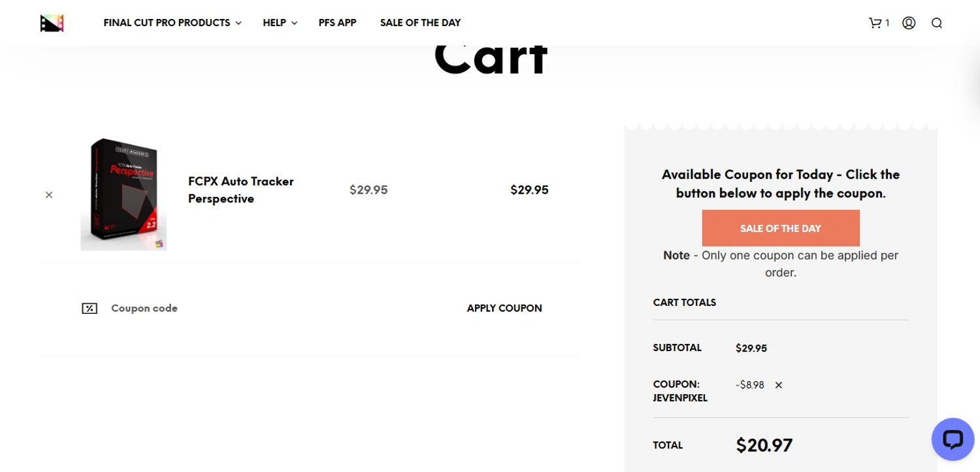
Task: Remove FCPX Auto Tracker Perspective from cart
Action: (49, 195)
